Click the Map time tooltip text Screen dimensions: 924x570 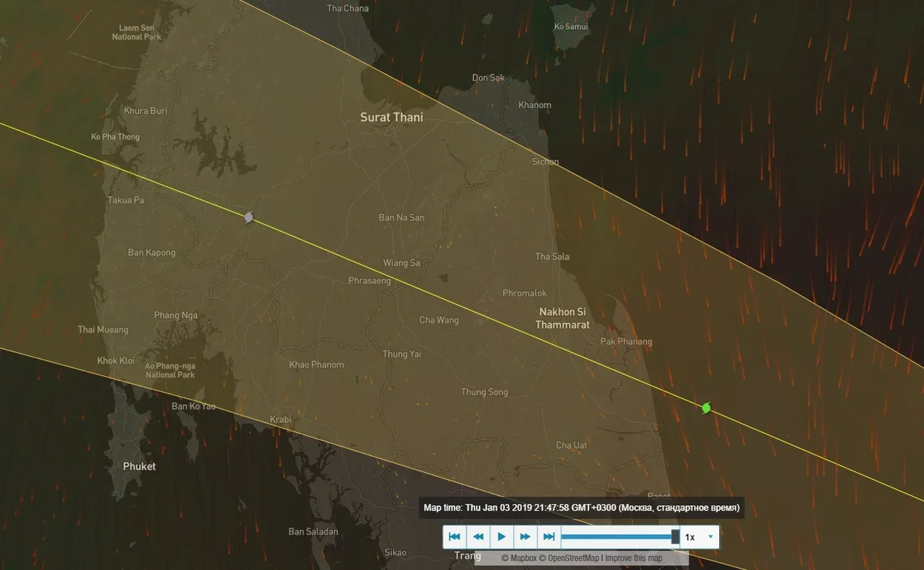tap(581, 508)
